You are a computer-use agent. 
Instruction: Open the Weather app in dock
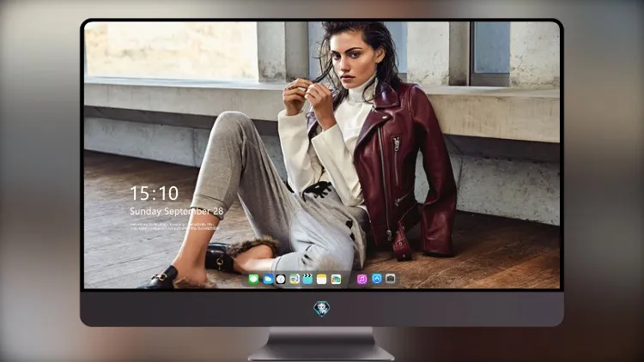[x=267, y=279]
